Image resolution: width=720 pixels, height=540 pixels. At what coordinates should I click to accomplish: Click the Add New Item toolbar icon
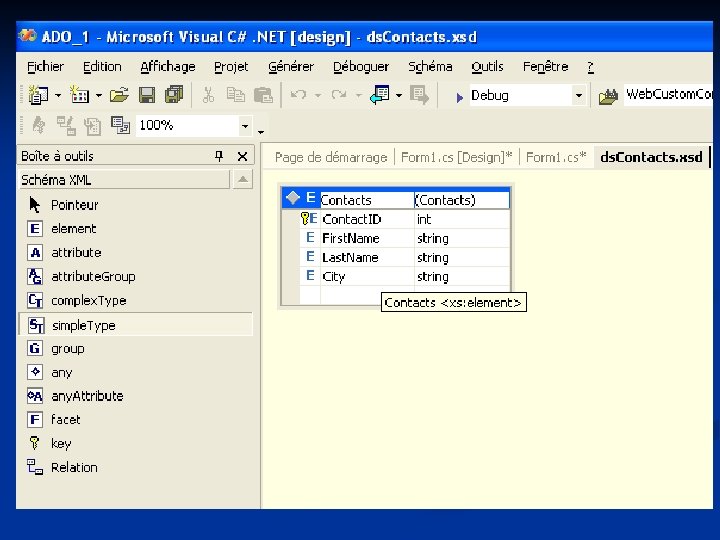[x=79, y=95]
